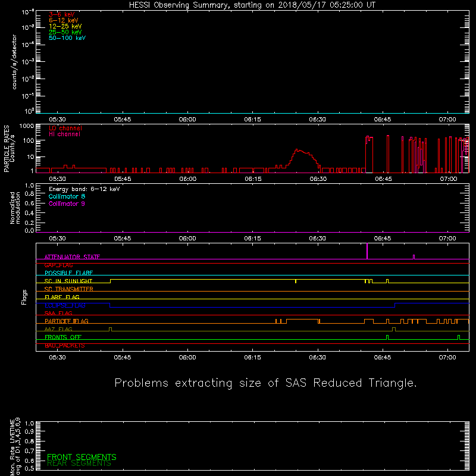Click the counts/s/detector axis label

coord(14,62)
